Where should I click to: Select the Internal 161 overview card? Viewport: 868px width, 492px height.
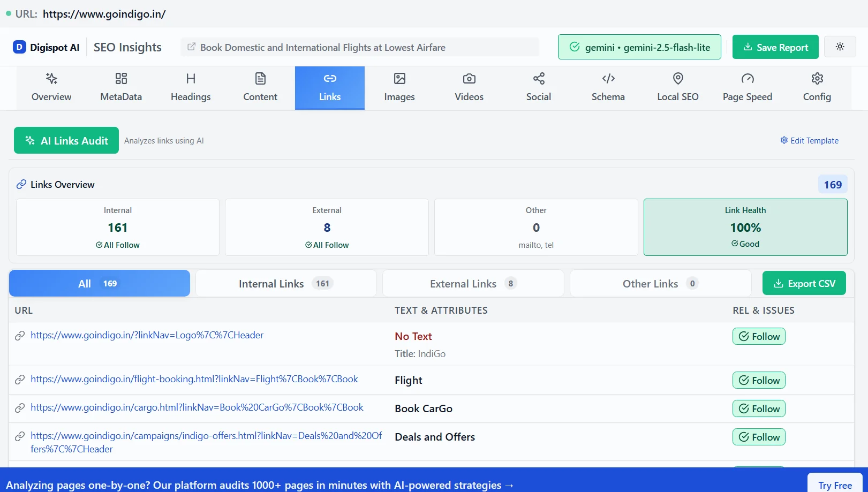tap(118, 228)
